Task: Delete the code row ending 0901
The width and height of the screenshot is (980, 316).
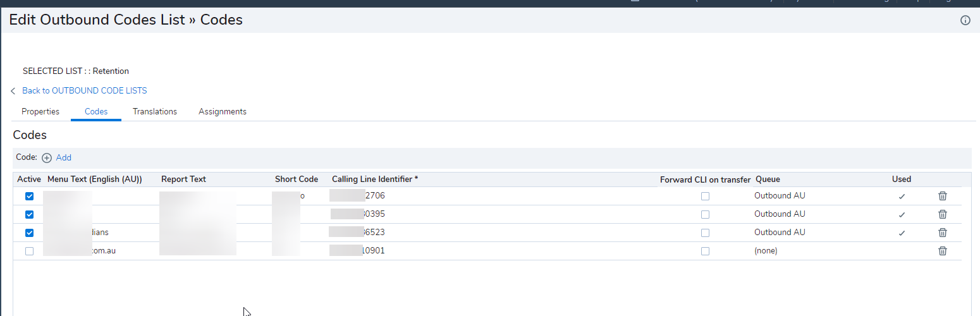Action: coord(942,251)
